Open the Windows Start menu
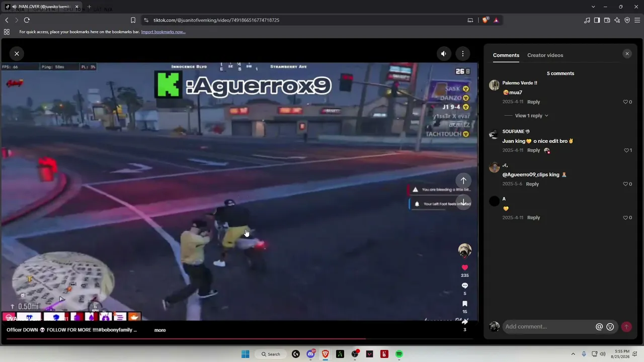 (x=246, y=354)
